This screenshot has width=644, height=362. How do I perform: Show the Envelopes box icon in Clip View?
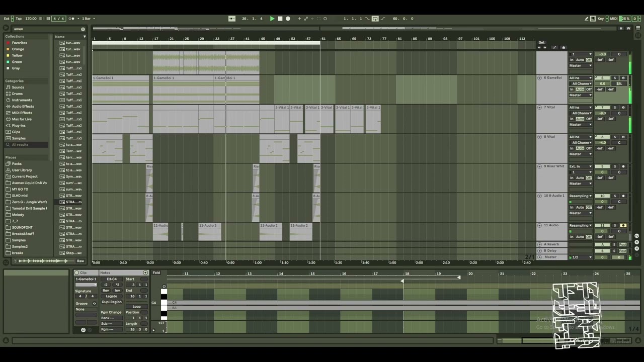click(90, 330)
